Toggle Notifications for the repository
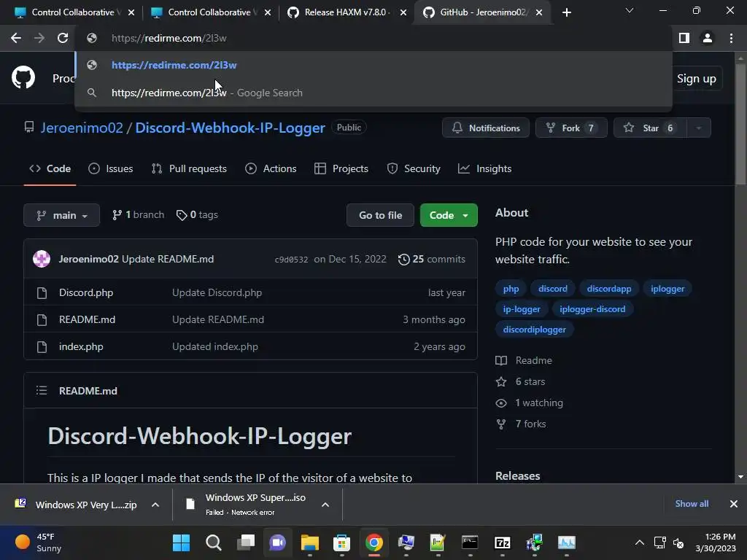The width and height of the screenshot is (747, 560). 485,128
